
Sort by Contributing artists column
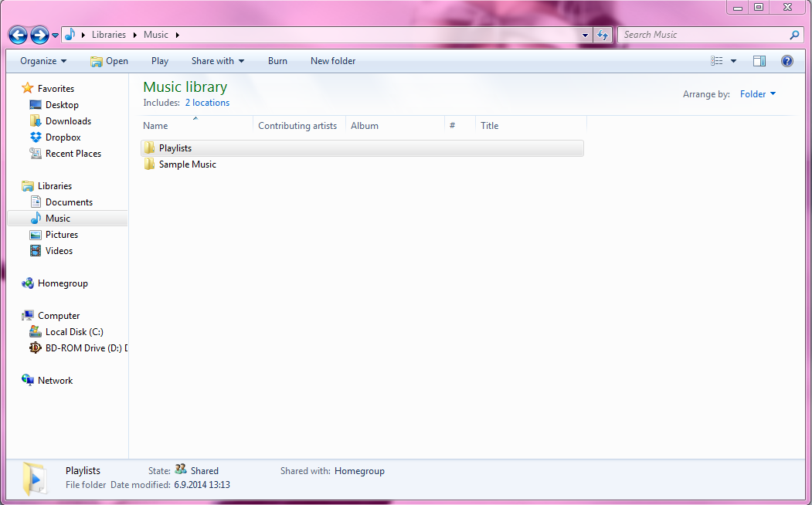(299, 125)
